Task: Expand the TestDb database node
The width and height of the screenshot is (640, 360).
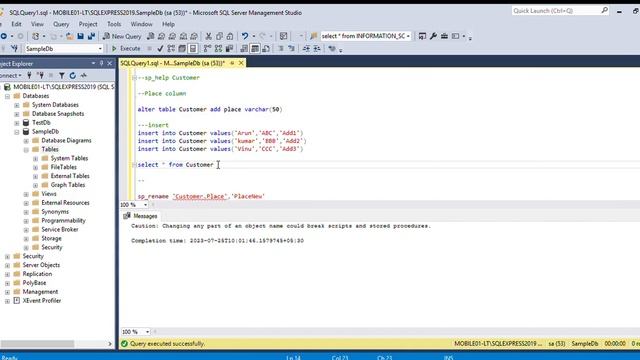Action: [17, 122]
